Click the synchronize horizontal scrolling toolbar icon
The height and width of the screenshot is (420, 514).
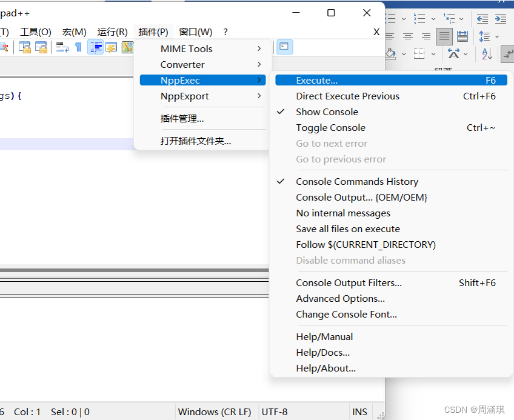click(41, 47)
